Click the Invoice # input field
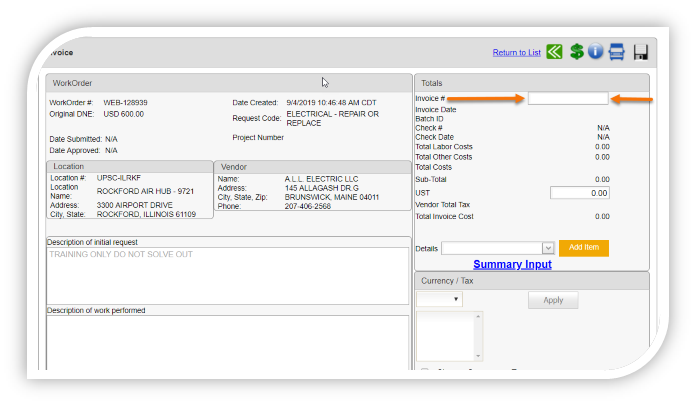 coord(567,99)
